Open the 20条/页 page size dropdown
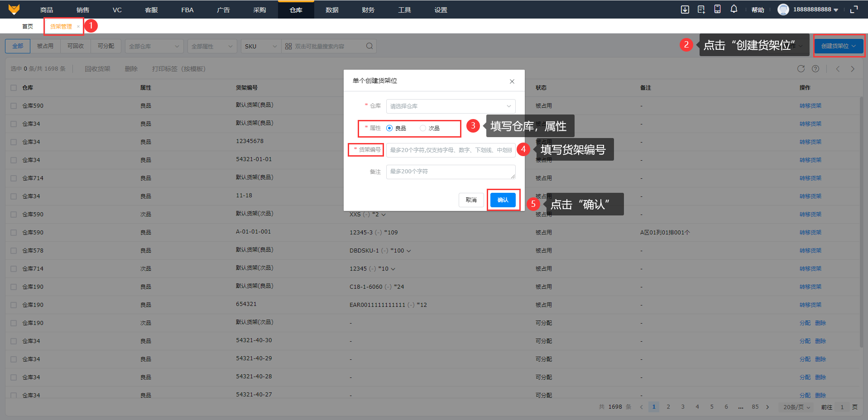 pyautogui.click(x=797, y=407)
